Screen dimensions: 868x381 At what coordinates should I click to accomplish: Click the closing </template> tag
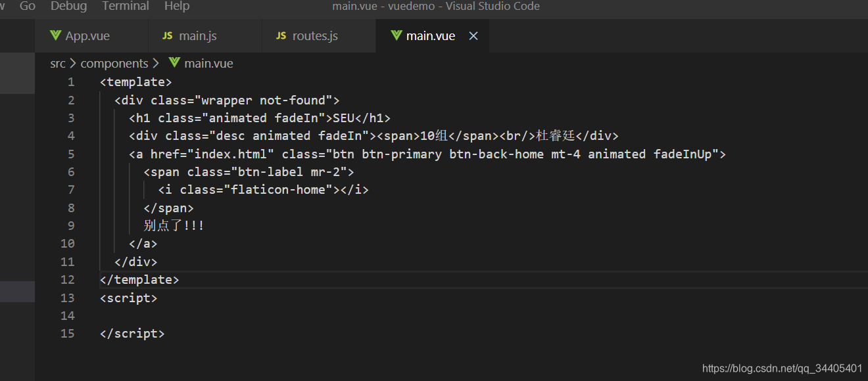point(139,280)
